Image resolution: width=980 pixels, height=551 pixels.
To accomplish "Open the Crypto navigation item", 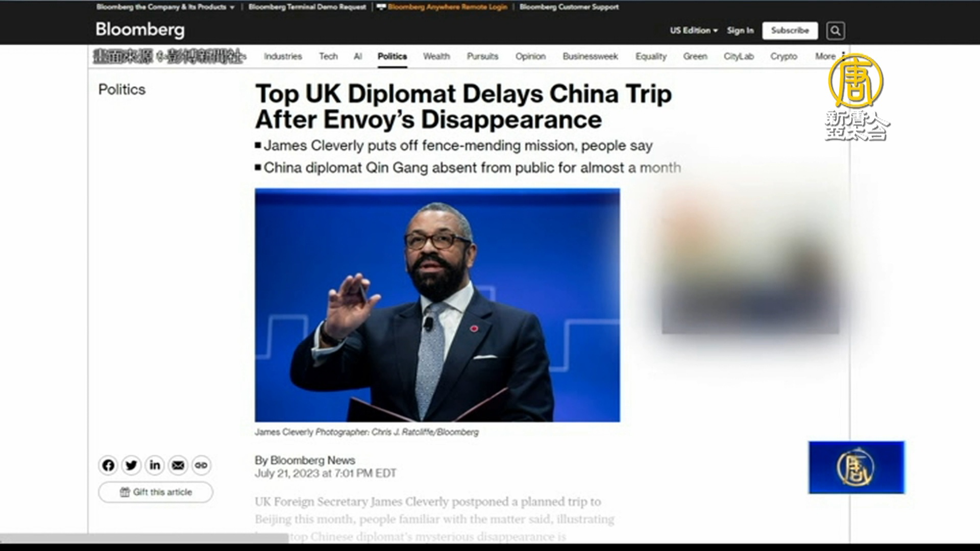I will [783, 56].
